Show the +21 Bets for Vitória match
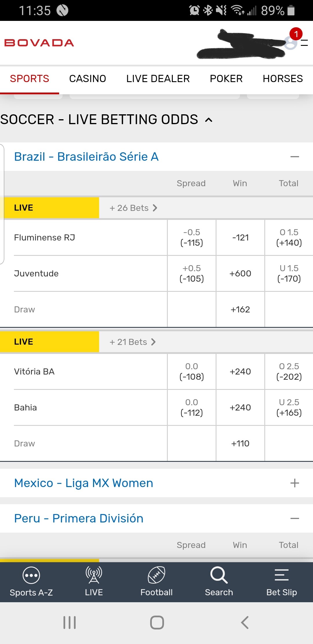This screenshot has height=644, width=313. tap(133, 342)
